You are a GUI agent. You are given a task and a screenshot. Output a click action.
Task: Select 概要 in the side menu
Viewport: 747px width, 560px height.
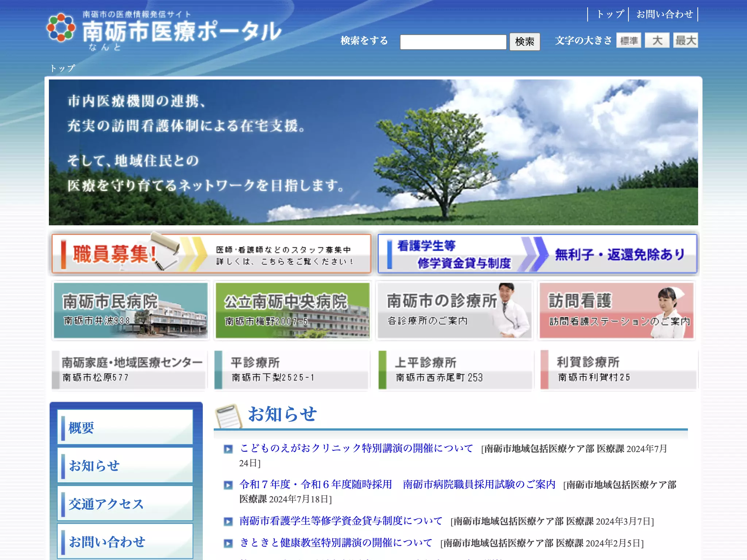pyautogui.click(x=125, y=427)
